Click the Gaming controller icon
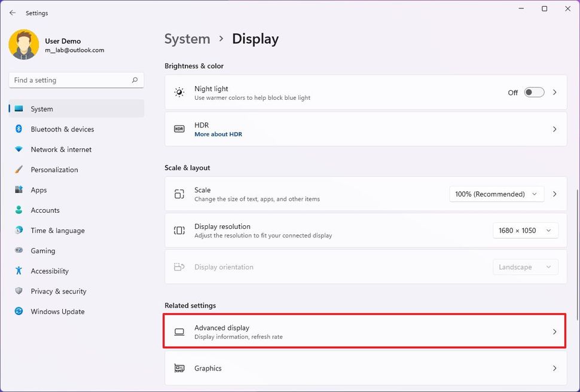Image resolution: width=580 pixels, height=392 pixels. tap(19, 251)
